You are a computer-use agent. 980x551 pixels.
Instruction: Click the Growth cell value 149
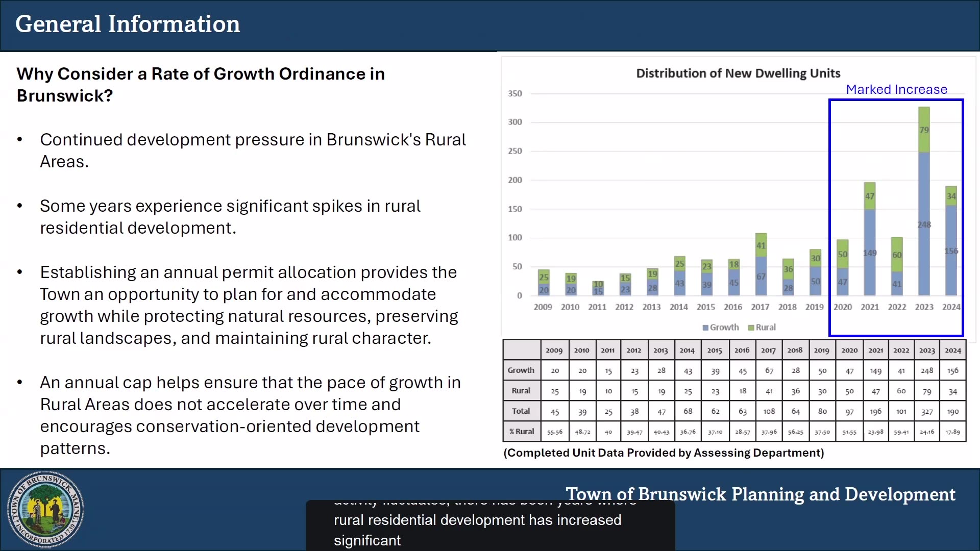click(876, 371)
